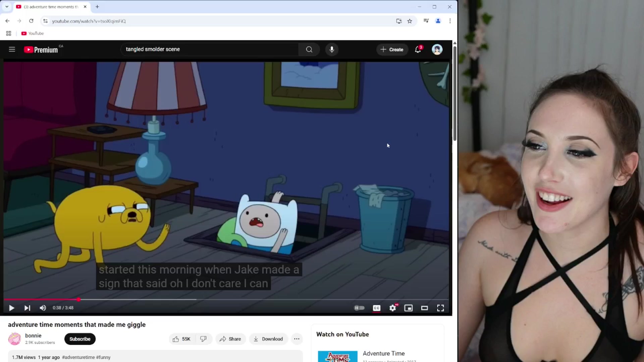Screen dimensions: 644x362
Task: Click bonnie channel avatar
Action: tap(15, 339)
